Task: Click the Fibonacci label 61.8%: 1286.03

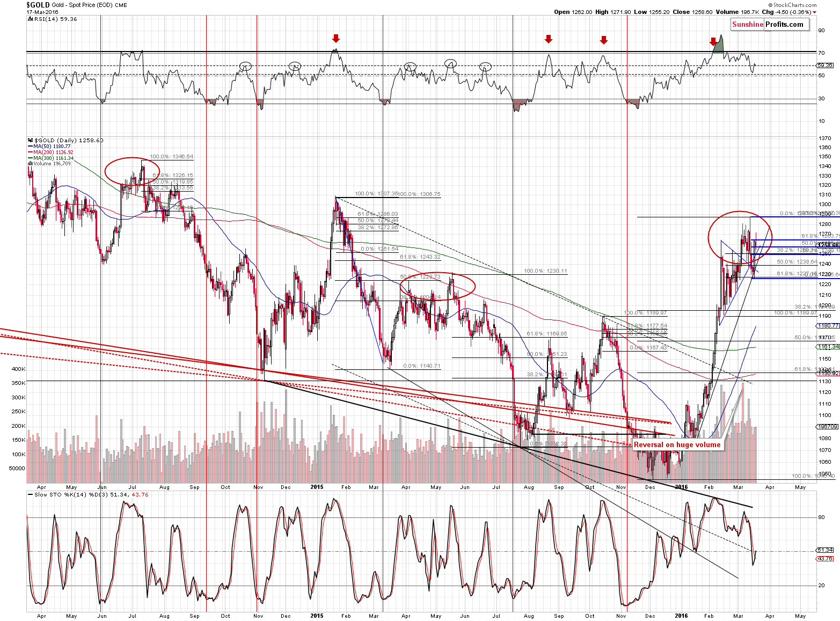Action: (x=378, y=214)
